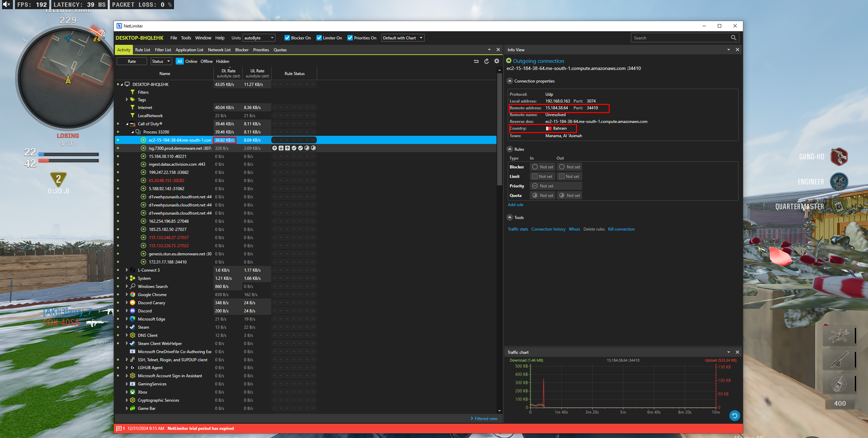Click the Steam application icon
The width and height of the screenshot is (868, 438).
coord(132,327)
